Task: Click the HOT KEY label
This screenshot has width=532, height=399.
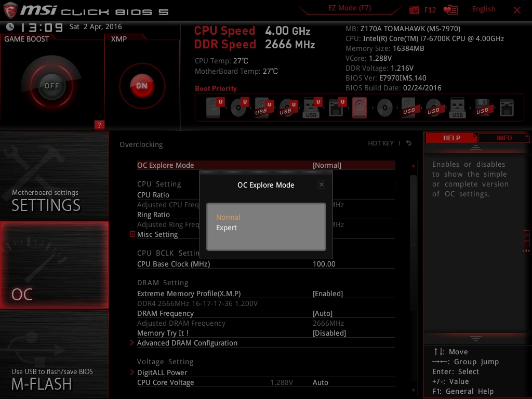Action: click(381, 143)
